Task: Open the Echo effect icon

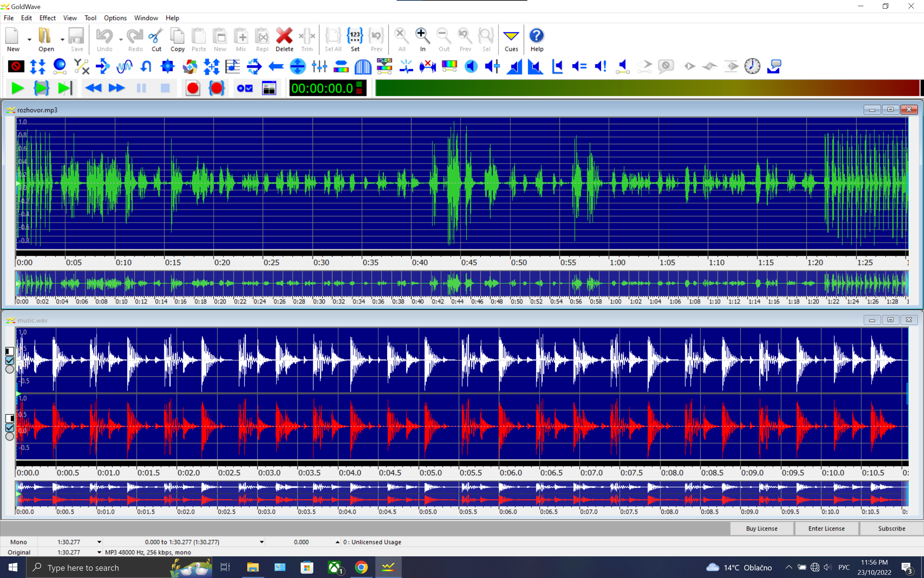Action: [x=103, y=66]
